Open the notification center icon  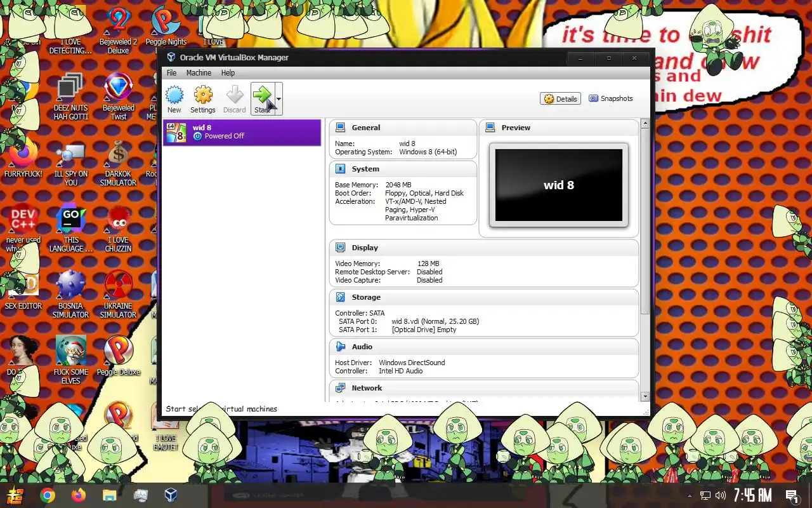[x=792, y=495]
